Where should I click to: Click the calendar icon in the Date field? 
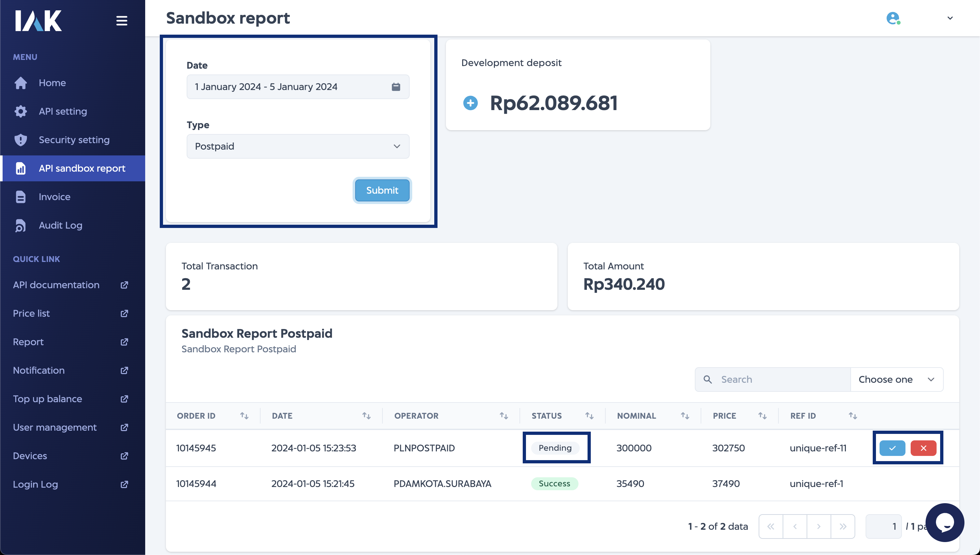click(x=396, y=86)
